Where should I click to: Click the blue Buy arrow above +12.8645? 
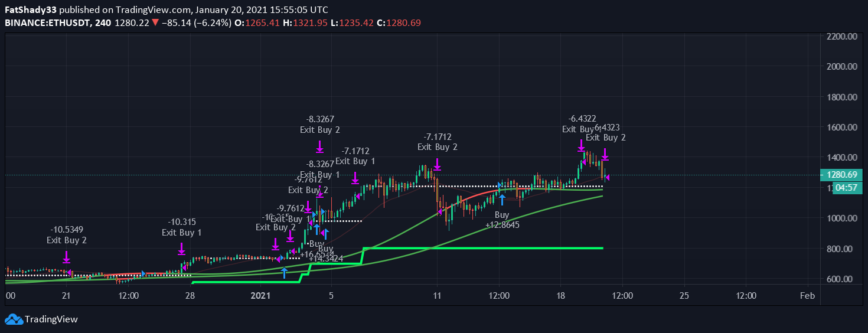tap(502, 200)
